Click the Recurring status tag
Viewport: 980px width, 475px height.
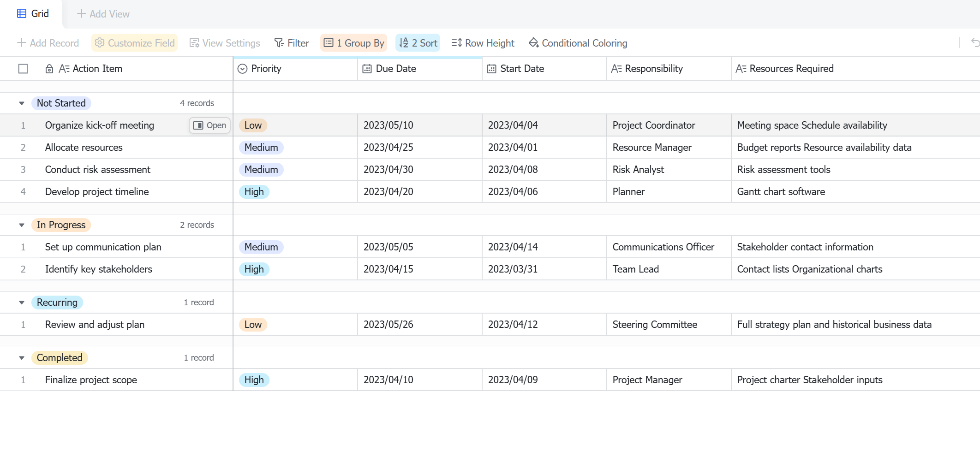pyautogui.click(x=57, y=303)
